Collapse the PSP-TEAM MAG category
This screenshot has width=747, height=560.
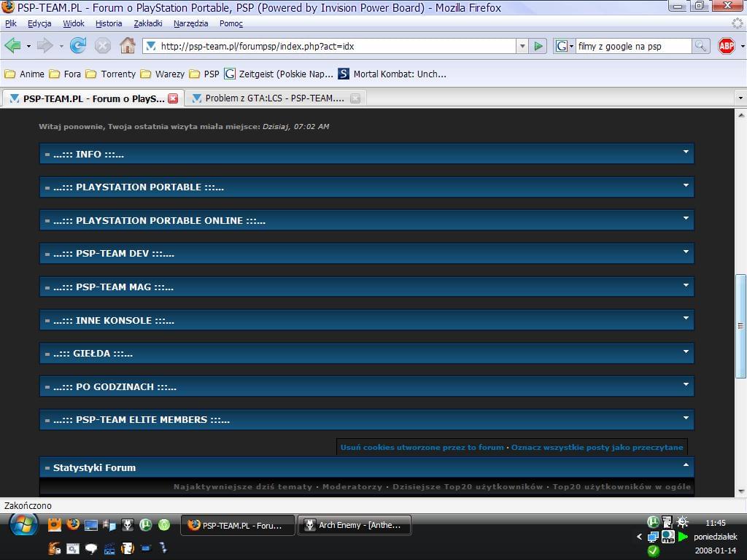coord(686,285)
